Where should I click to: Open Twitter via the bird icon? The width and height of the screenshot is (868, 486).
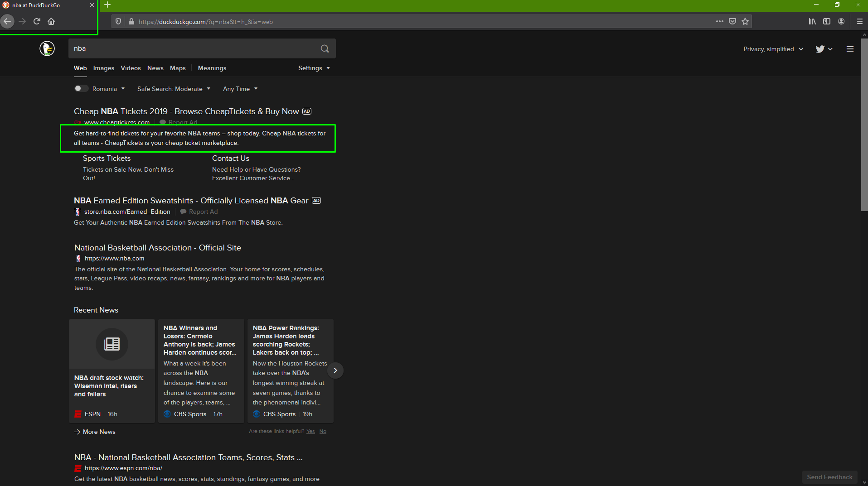(820, 49)
